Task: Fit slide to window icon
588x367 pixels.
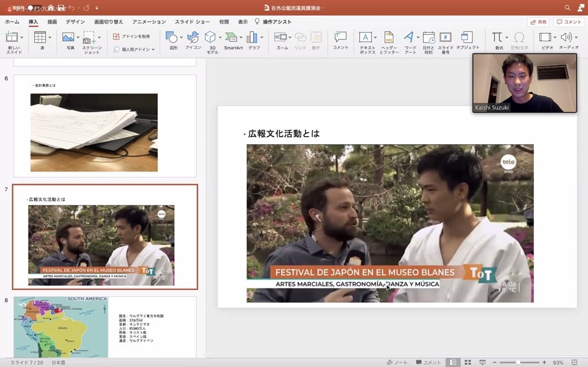Action: coord(574,363)
